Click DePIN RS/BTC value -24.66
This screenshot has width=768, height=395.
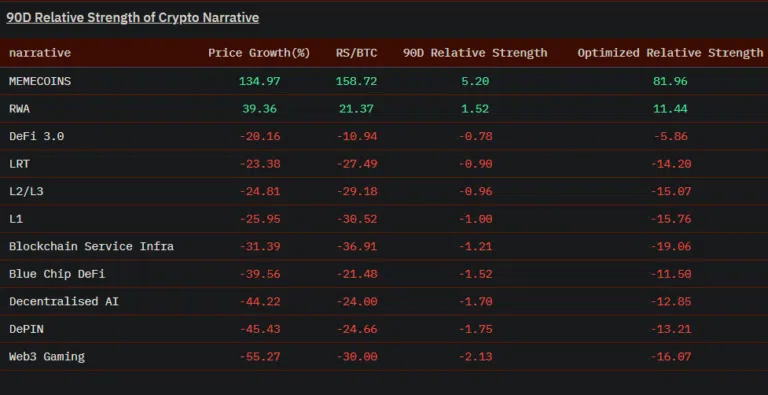(357, 329)
